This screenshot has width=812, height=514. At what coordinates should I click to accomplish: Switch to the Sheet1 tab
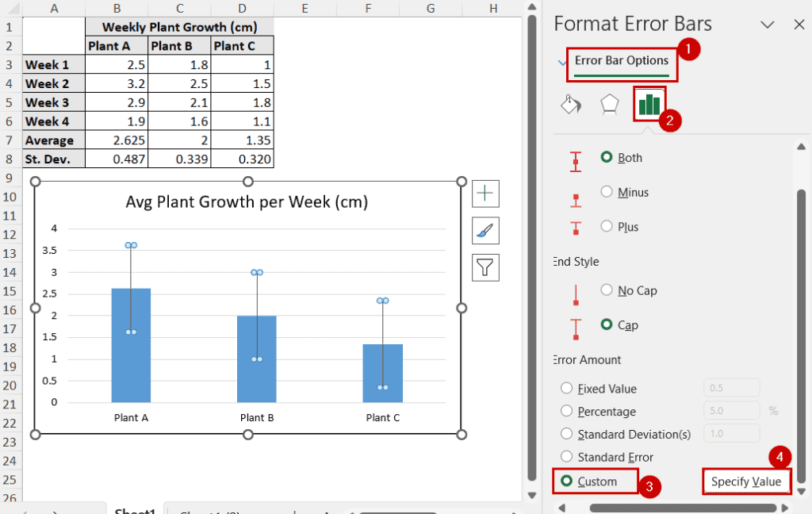pyautogui.click(x=135, y=509)
